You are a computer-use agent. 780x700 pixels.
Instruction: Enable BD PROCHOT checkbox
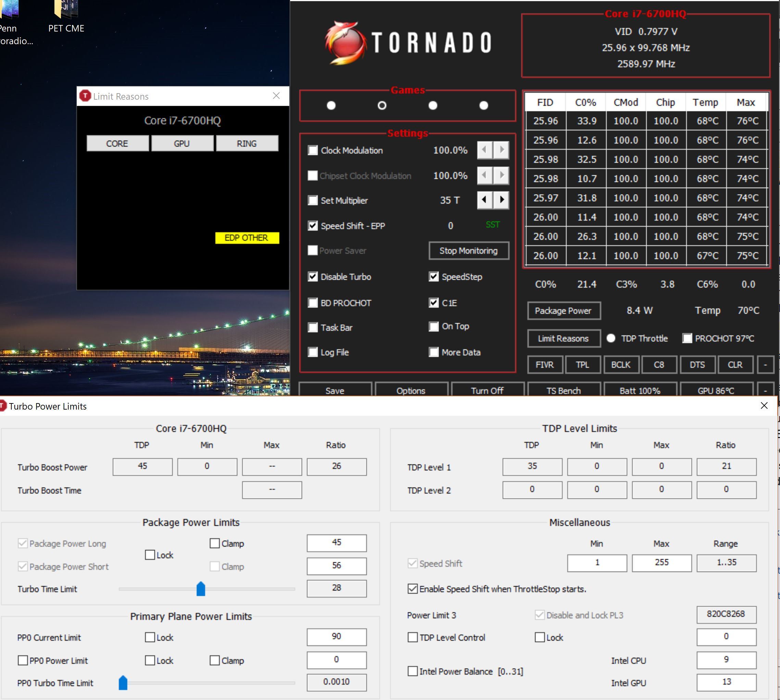point(313,303)
